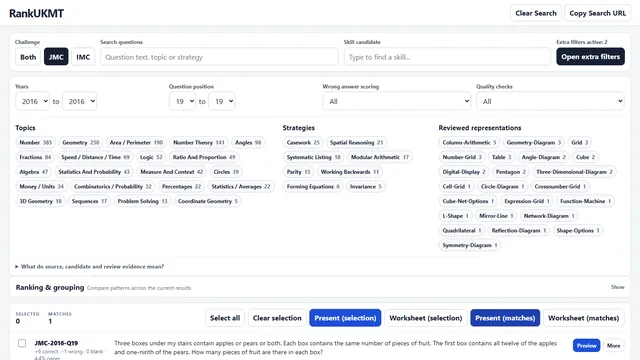The height and width of the screenshot is (360, 640).
Task: Filter by Statistics / Averages topic
Action: click(x=241, y=187)
